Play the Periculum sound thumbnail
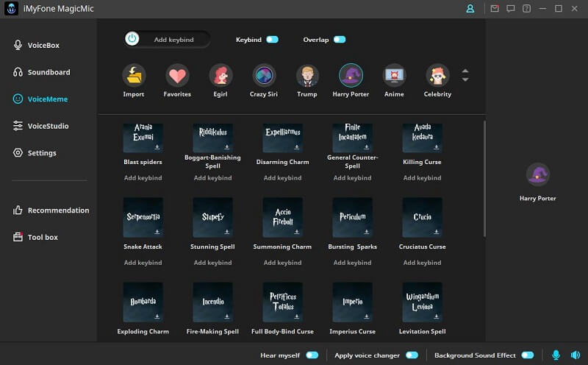 click(353, 217)
